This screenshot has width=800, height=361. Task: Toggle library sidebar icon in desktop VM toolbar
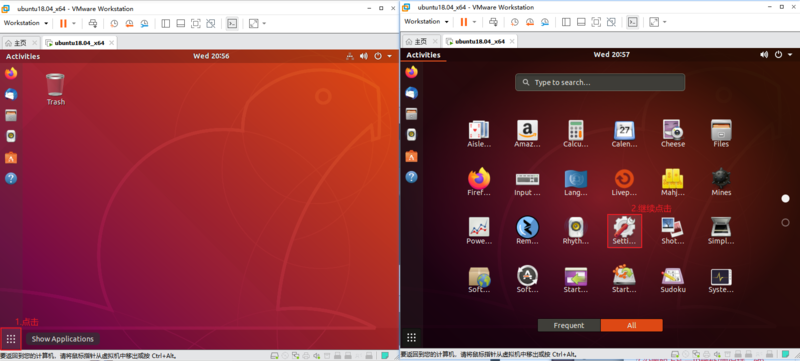[x=165, y=23]
